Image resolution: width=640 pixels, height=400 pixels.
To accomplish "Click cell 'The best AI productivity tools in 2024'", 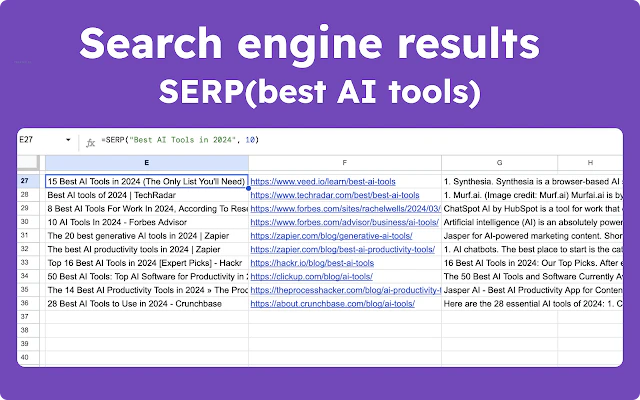I will [x=147, y=249].
